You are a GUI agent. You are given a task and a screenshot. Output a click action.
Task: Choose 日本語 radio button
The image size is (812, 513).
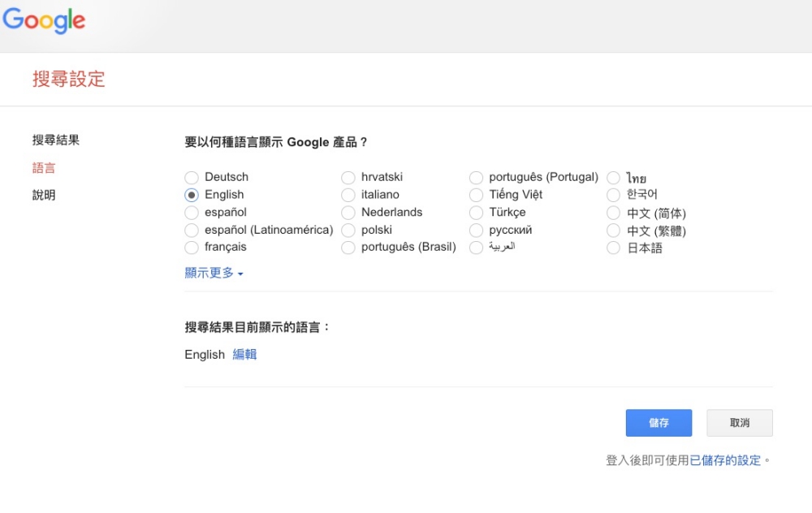(614, 248)
